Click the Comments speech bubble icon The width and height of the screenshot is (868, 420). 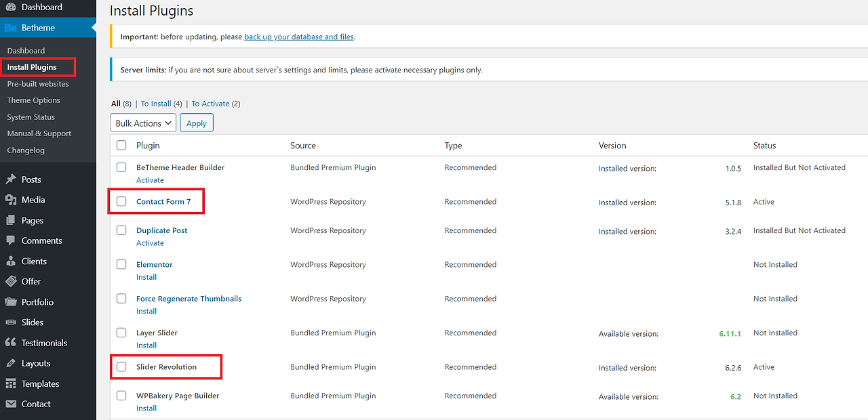pos(11,240)
